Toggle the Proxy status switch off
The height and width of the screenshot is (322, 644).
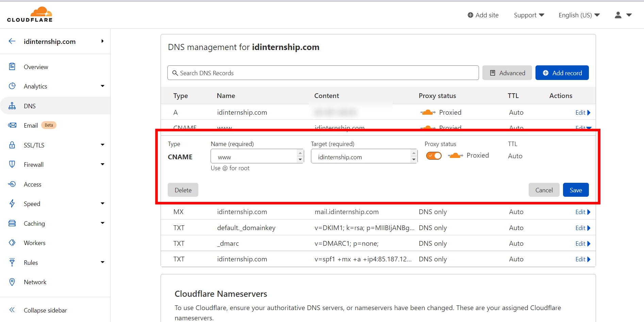pos(434,156)
